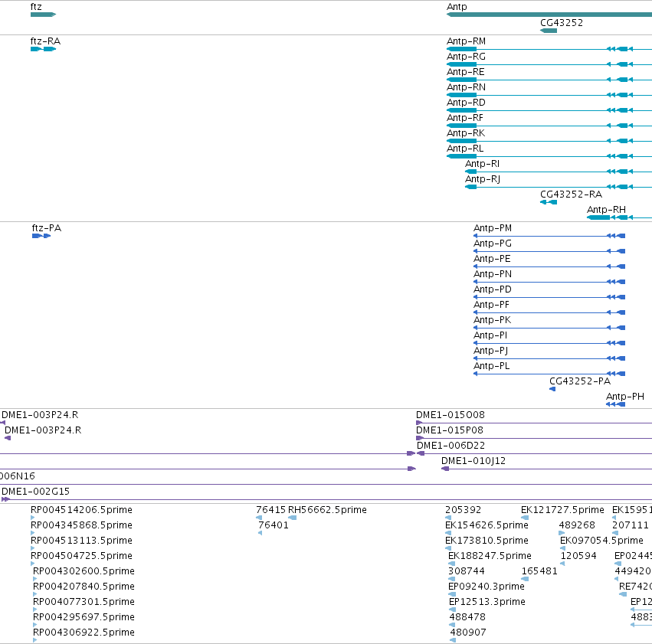Screen dimensions: 652x644
Task: Select the 165481 feature label
Action: coord(539,571)
